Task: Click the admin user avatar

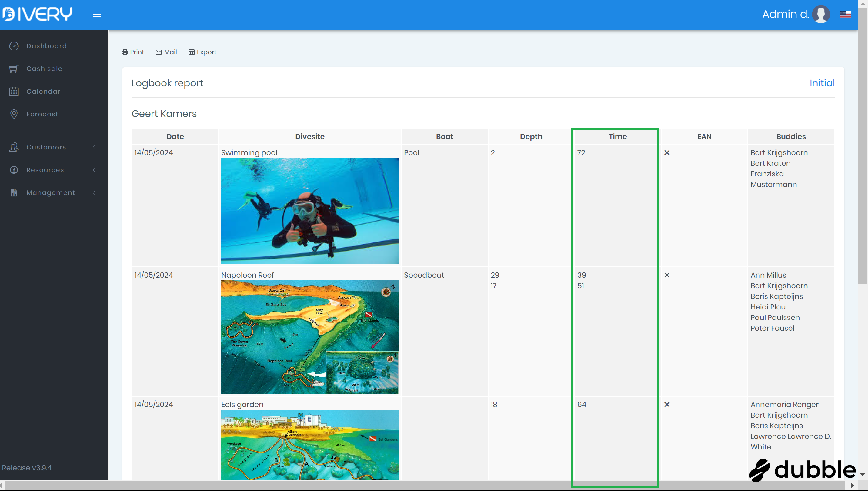Action: coord(820,14)
